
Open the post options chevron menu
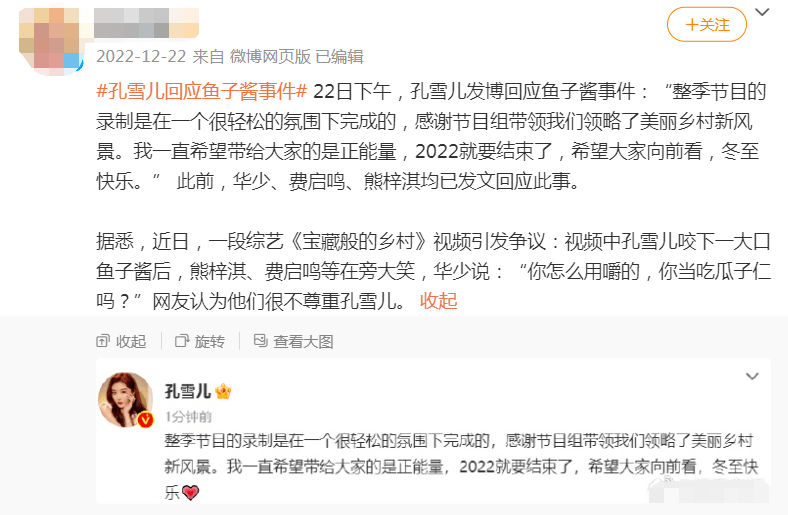point(762,12)
